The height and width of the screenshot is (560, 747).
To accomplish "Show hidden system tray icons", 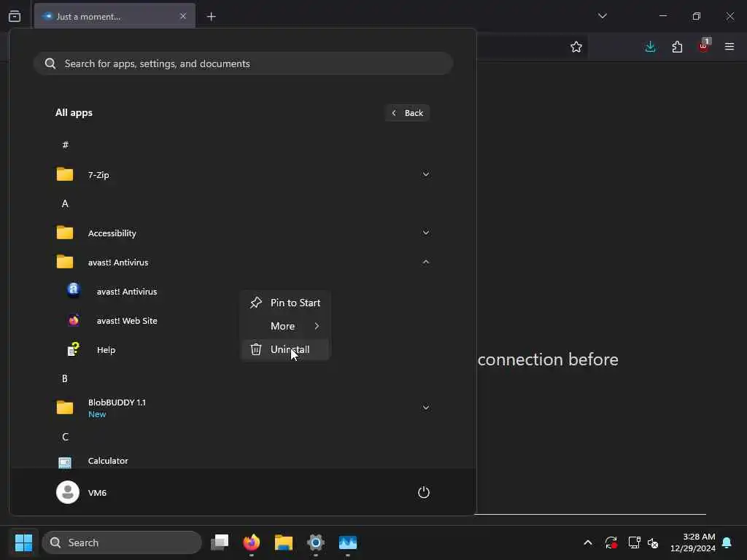I will [x=588, y=542].
